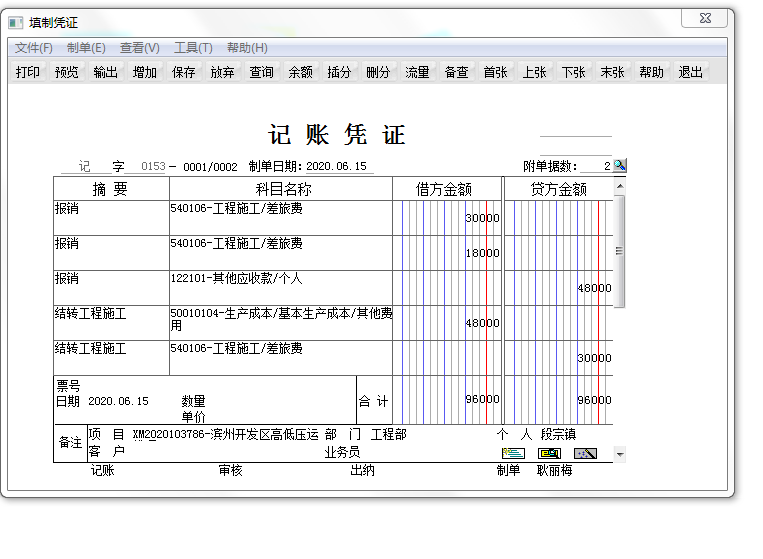
Task: Click the vertical scrollbar thumb of the table
Action: coord(619,251)
